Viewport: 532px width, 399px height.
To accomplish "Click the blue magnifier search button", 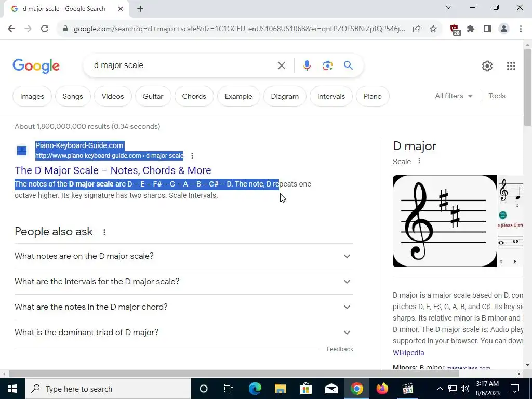I will click(x=348, y=65).
